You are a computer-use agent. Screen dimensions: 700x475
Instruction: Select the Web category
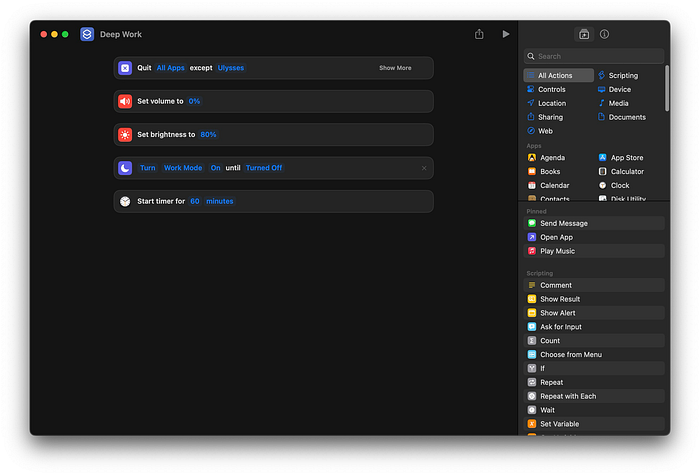coord(540,131)
